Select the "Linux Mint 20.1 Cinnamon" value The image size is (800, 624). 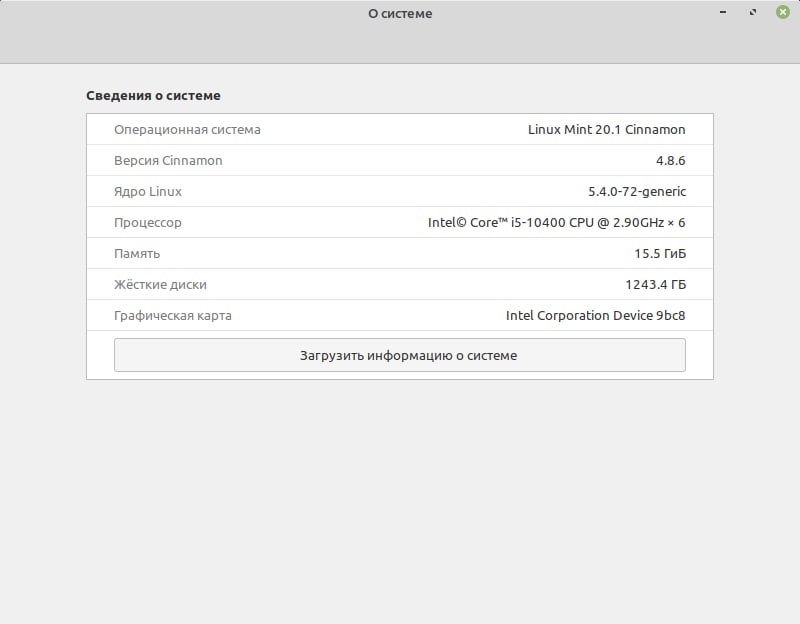(x=606, y=130)
